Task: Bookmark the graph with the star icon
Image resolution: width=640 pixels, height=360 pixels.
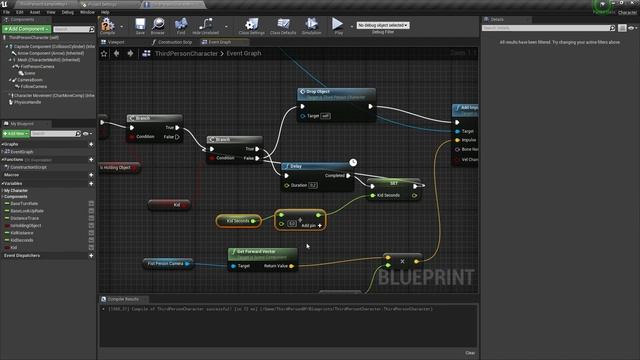Action: (x=104, y=53)
